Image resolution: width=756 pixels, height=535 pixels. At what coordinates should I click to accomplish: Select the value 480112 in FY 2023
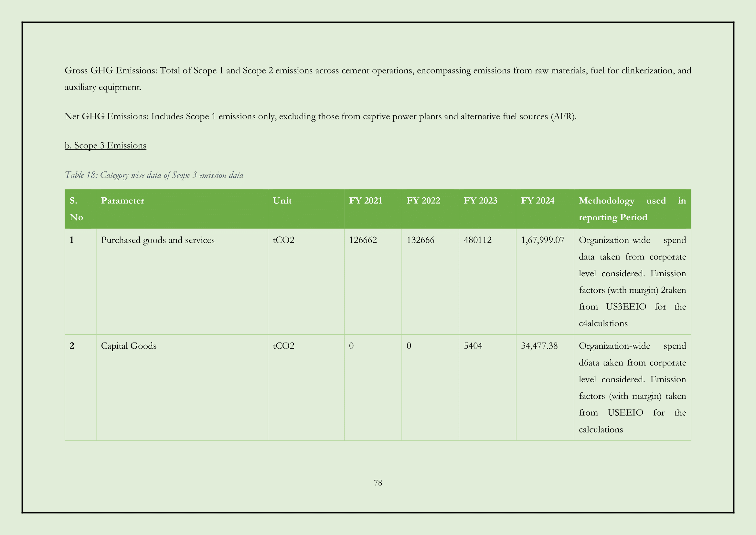point(477,240)
